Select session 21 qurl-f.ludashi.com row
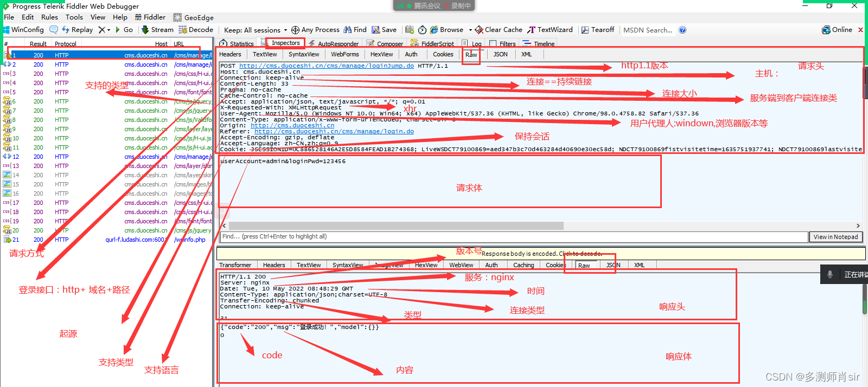 coord(107,240)
